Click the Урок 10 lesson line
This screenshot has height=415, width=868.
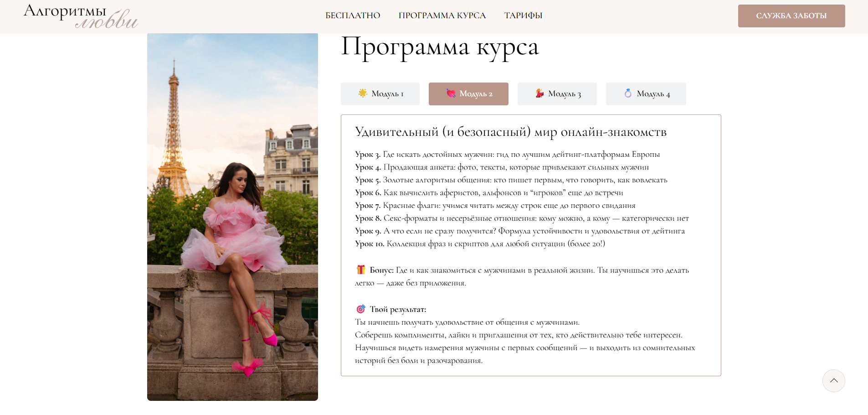(x=480, y=244)
